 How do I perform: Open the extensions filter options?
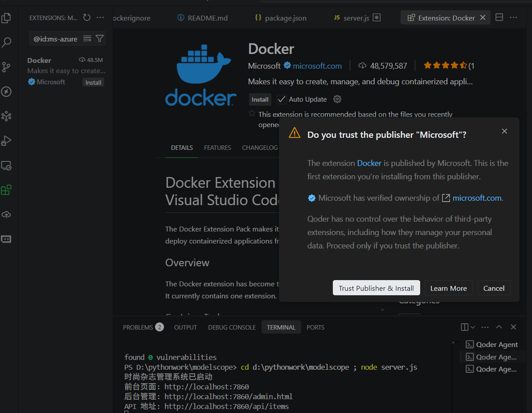[x=99, y=39]
